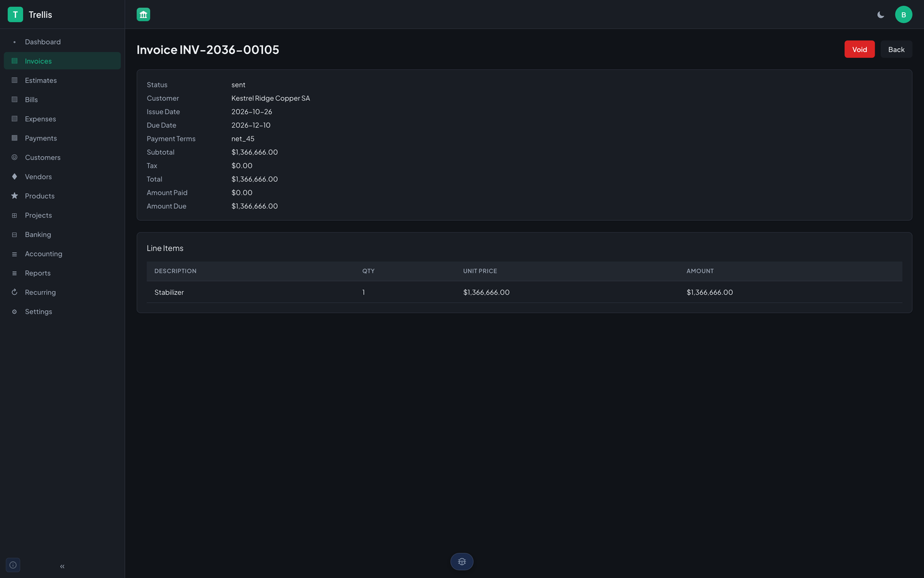
Task: Click the Banking sidebar icon
Action: click(x=14, y=234)
